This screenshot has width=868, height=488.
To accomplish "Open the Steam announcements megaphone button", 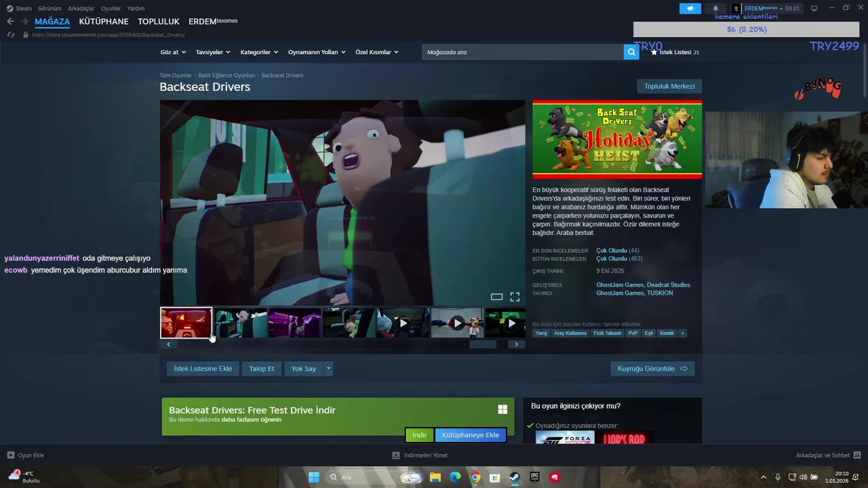I will coord(690,8).
